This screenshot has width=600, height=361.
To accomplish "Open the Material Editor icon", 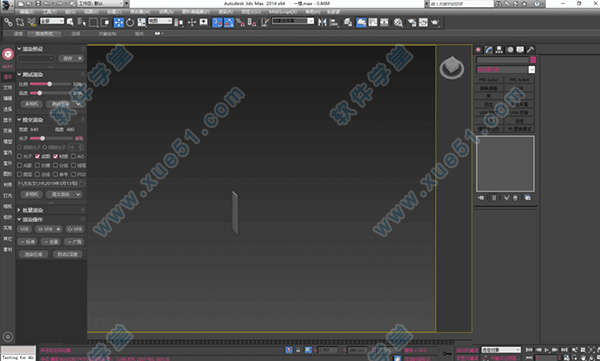I will (398, 23).
